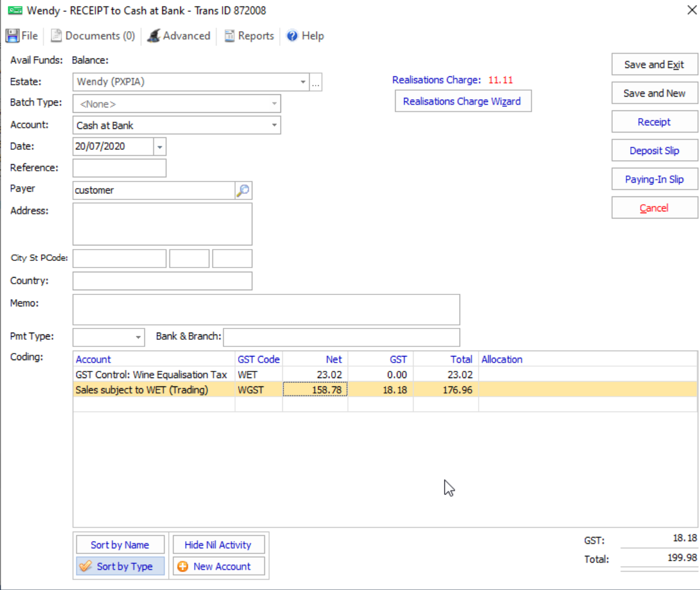Click the Payer search magnifier icon
The width and height of the screenshot is (700, 590).
click(243, 190)
